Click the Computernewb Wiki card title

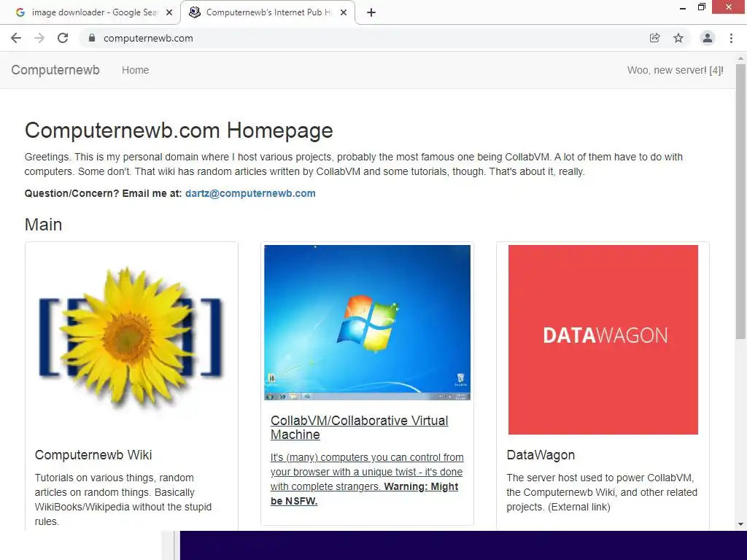tap(93, 455)
